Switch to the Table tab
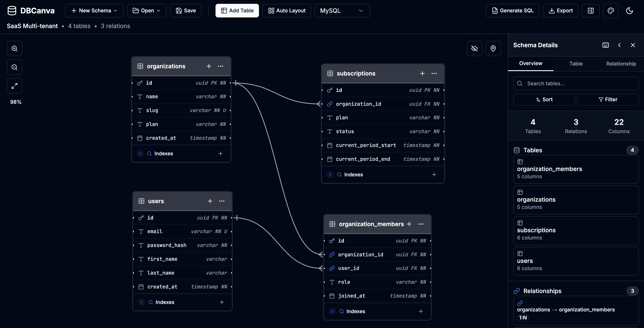The image size is (644, 328). pyautogui.click(x=576, y=64)
